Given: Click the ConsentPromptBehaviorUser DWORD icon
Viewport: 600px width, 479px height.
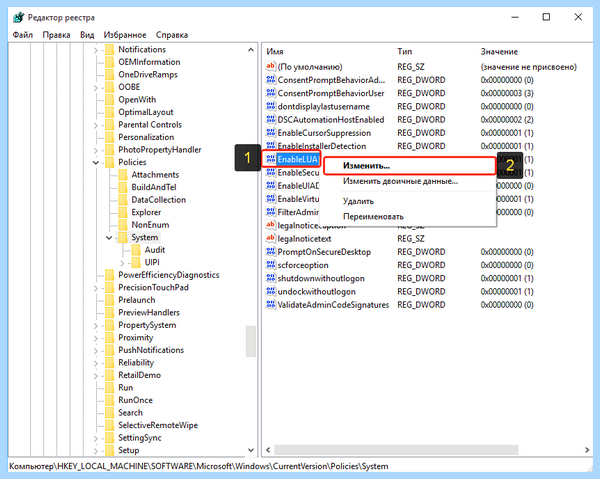Looking at the screenshot, I should [x=271, y=93].
